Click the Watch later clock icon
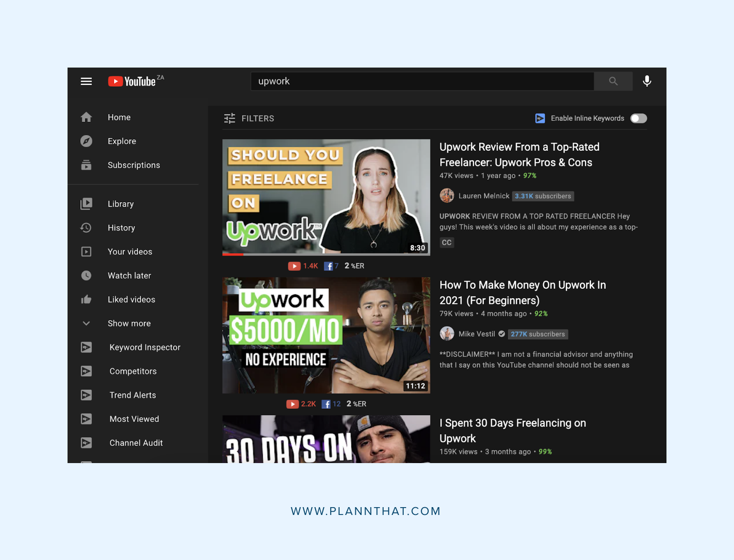Viewport: 734px width, 560px height. [x=86, y=276]
